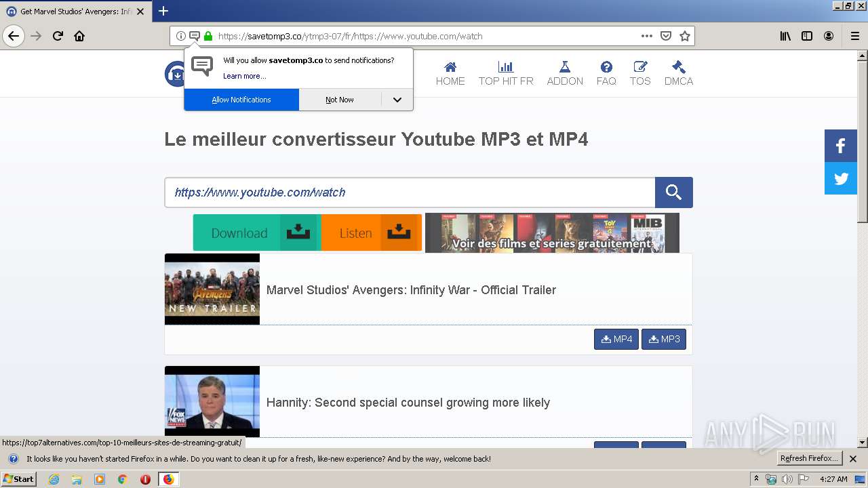The image size is (868, 488).
Task: Open the Windows Start button
Action: 19,479
